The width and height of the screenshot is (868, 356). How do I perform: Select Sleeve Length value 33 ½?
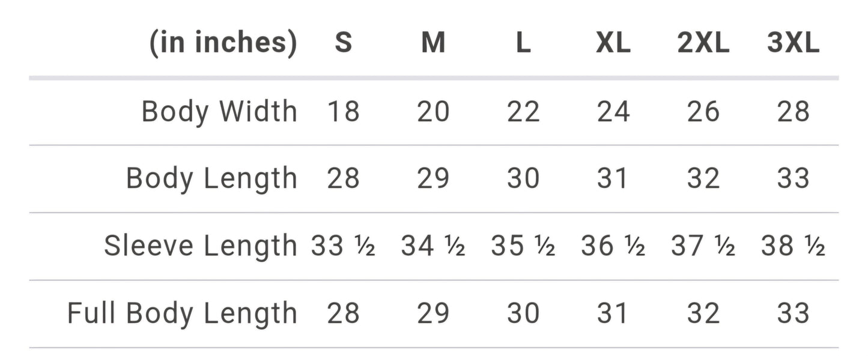pos(343,246)
